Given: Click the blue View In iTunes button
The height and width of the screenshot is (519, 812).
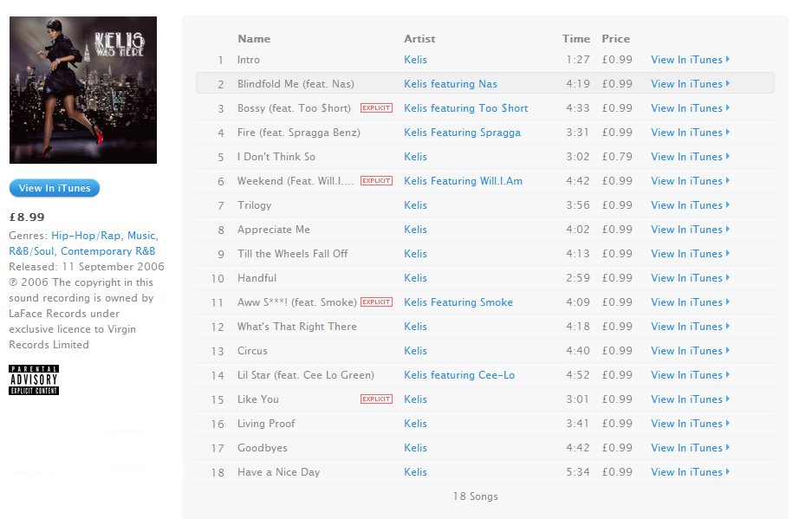Looking at the screenshot, I should [55, 188].
